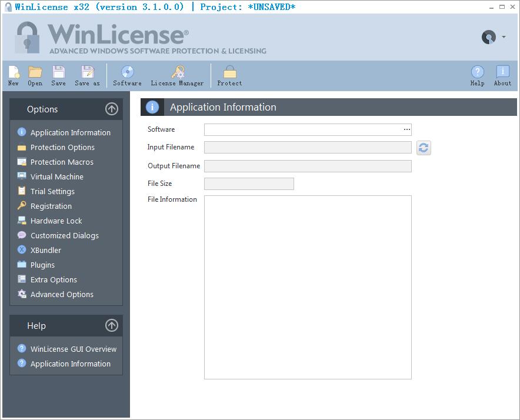Screen dimensions: 520x420
Task: Click the File Size field
Action: (249, 184)
